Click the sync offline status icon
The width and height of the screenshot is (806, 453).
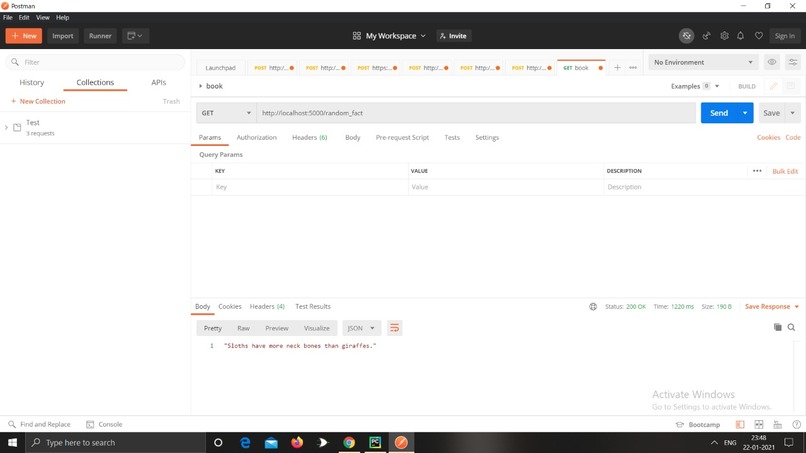tap(686, 36)
